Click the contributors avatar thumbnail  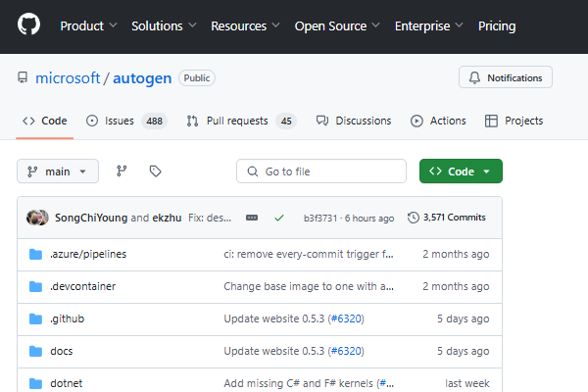37,218
